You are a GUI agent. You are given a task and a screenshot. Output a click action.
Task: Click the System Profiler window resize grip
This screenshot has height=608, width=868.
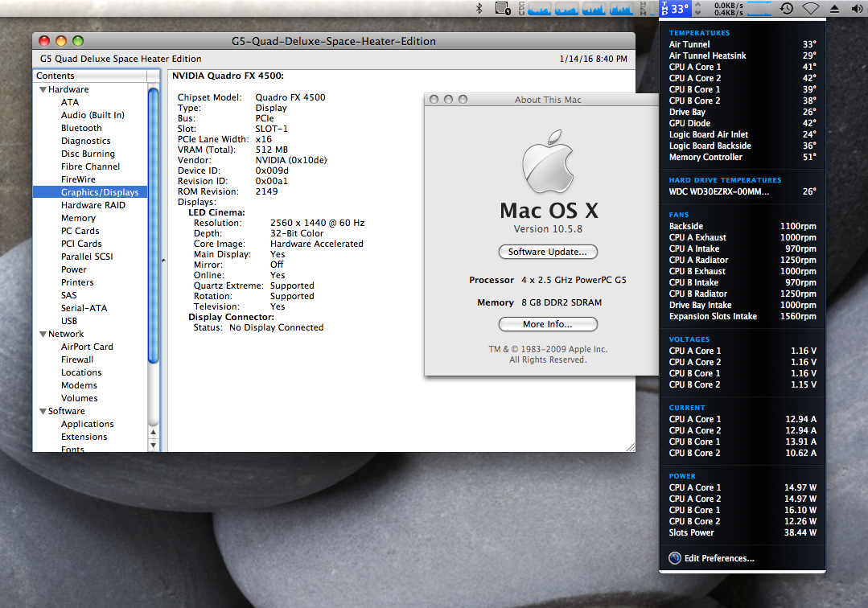tap(631, 447)
